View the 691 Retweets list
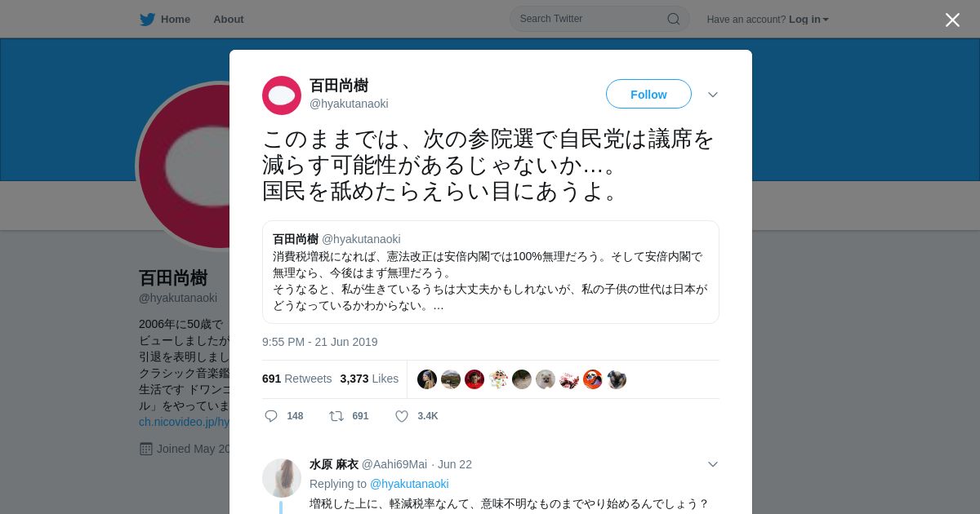 point(296,379)
